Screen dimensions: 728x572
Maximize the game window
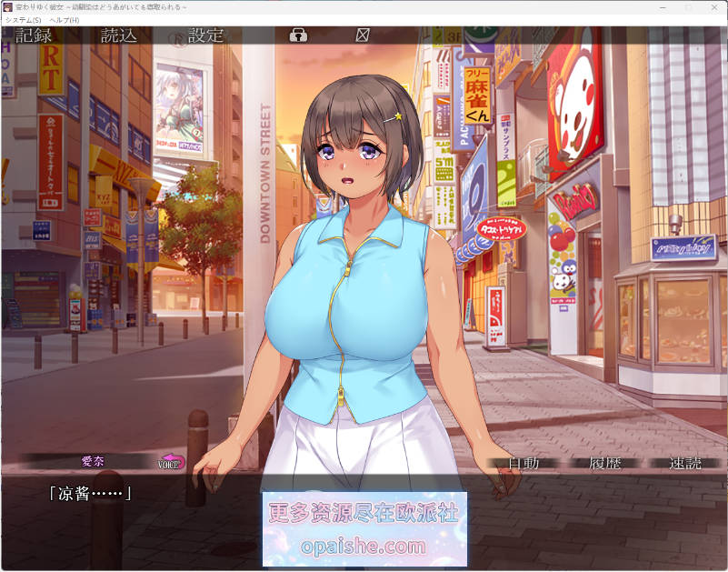pos(689,7)
